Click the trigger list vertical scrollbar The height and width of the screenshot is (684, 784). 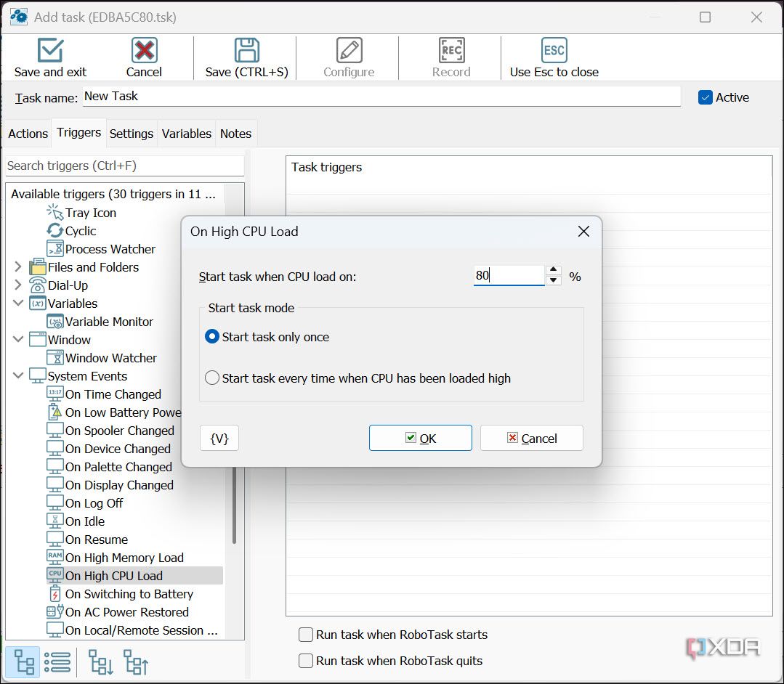click(x=234, y=505)
